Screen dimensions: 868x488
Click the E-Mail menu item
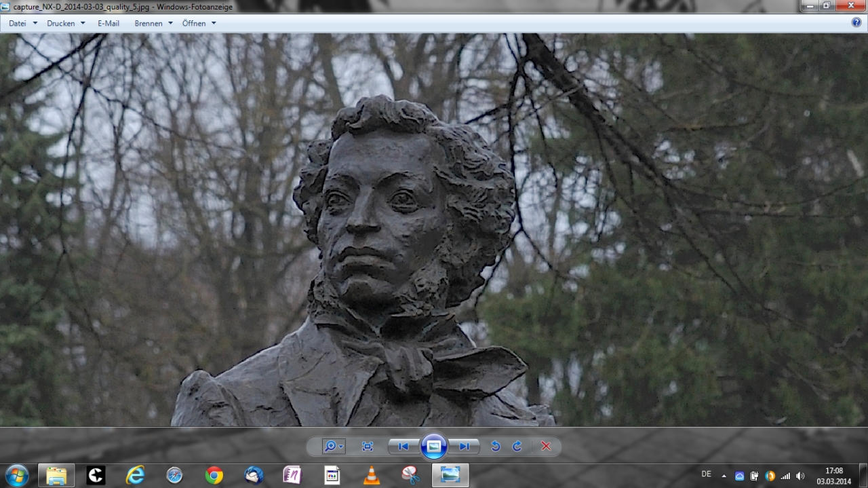[x=108, y=23]
